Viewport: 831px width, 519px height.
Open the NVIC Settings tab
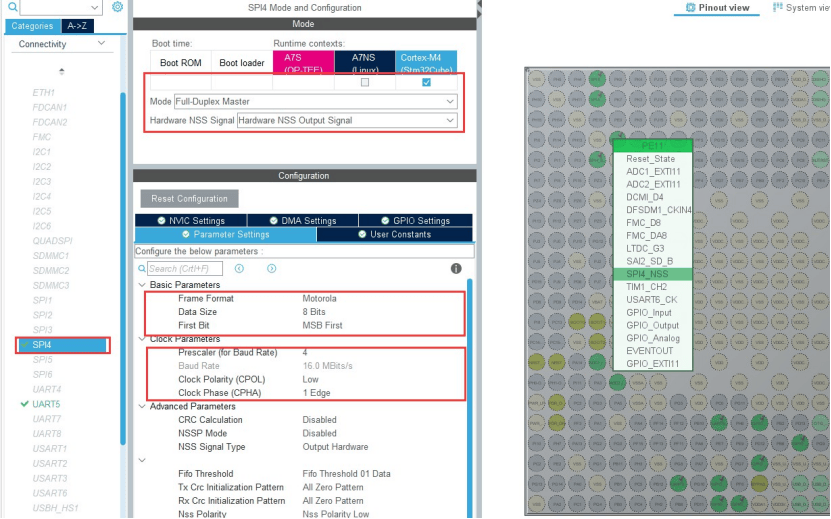click(191, 221)
